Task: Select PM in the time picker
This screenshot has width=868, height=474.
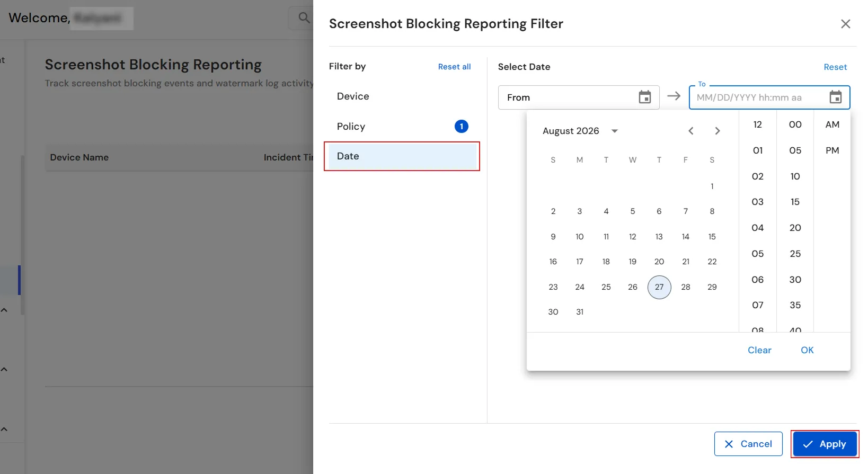Action: 832,150
